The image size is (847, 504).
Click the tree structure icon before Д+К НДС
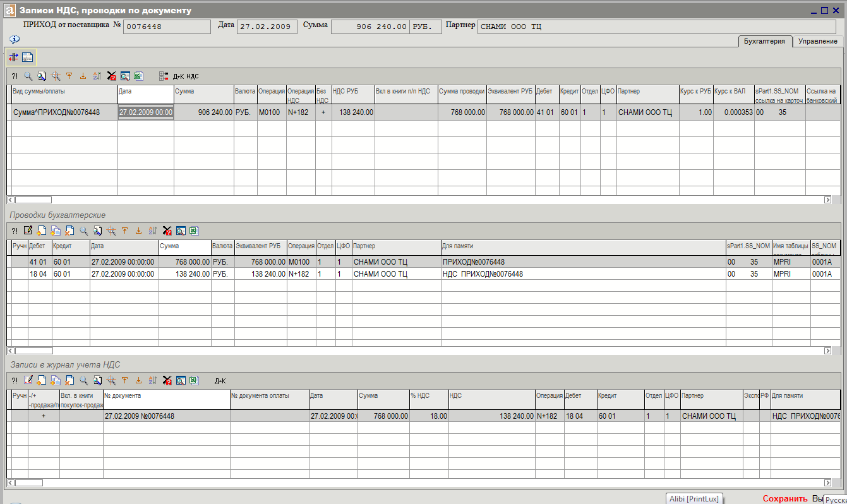[164, 76]
